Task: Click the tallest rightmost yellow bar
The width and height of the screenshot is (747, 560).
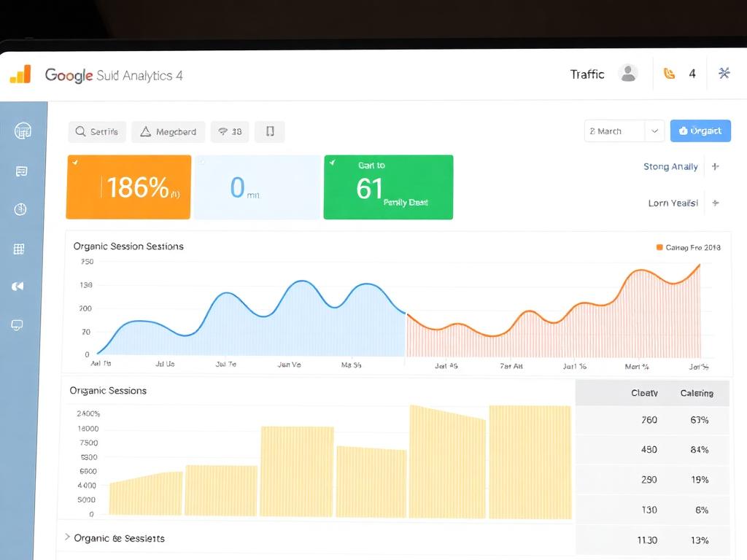Action: pyautogui.click(x=530, y=462)
